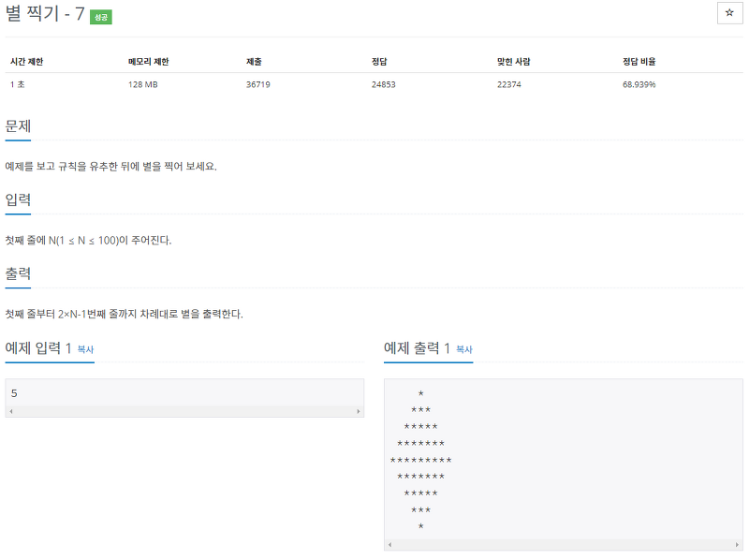The height and width of the screenshot is (560, 749).
Task: Click right arrow of example input scrollbar
Action: pyautogui.click(x=359, y=411)
